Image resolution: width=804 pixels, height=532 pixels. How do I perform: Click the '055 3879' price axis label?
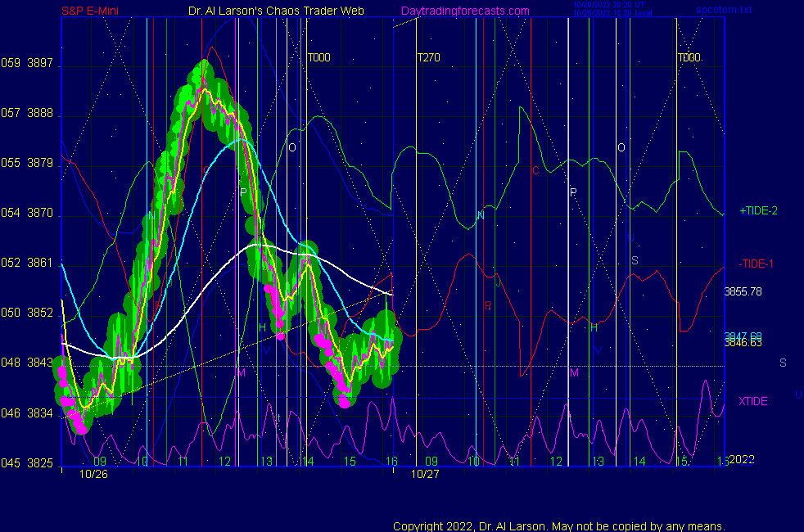pos(27,163)
